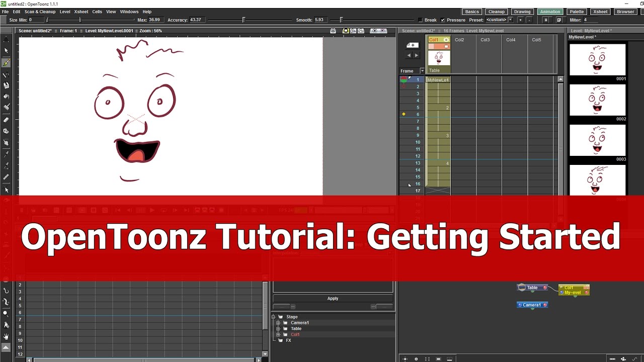This screenshot has width=644, height=362.
Task: Click Fit to Window icon in schematic
Action: click(405, 358)
